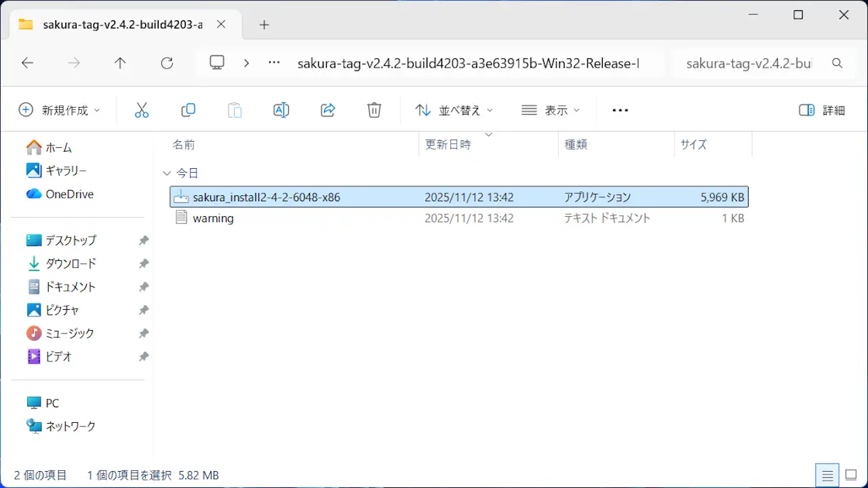Click the Share icon in toolbar
The height and width of the screenshot is (488, 868).
pyautogui.click(x=328, y=110)
